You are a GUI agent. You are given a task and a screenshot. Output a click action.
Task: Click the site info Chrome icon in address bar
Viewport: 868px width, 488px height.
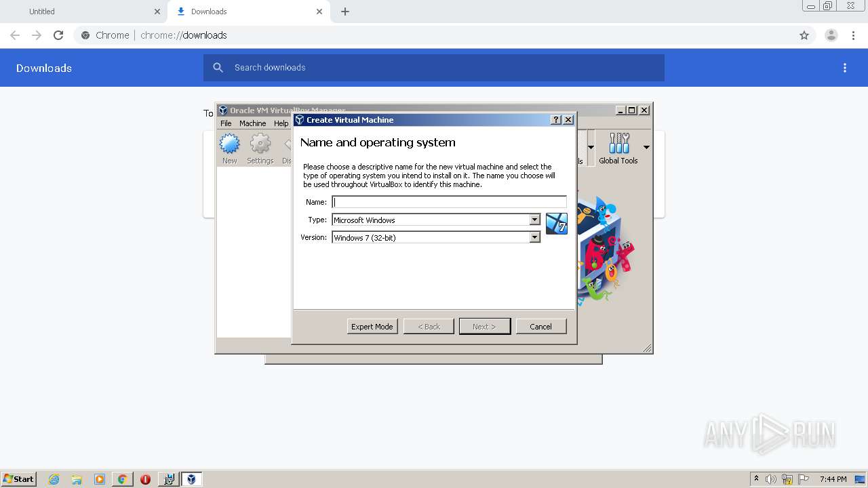(x=85, y=35)
